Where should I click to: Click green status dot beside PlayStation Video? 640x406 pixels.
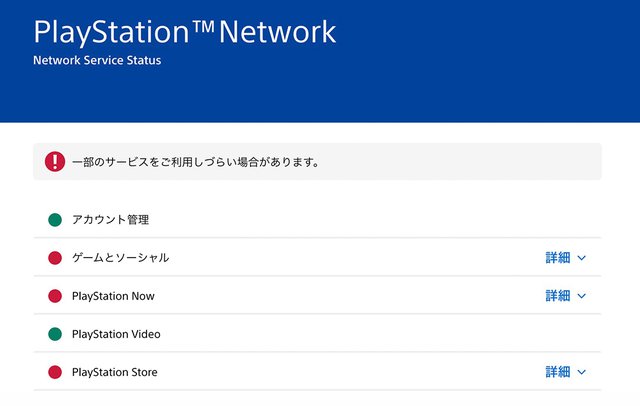[x=55, y=334]
